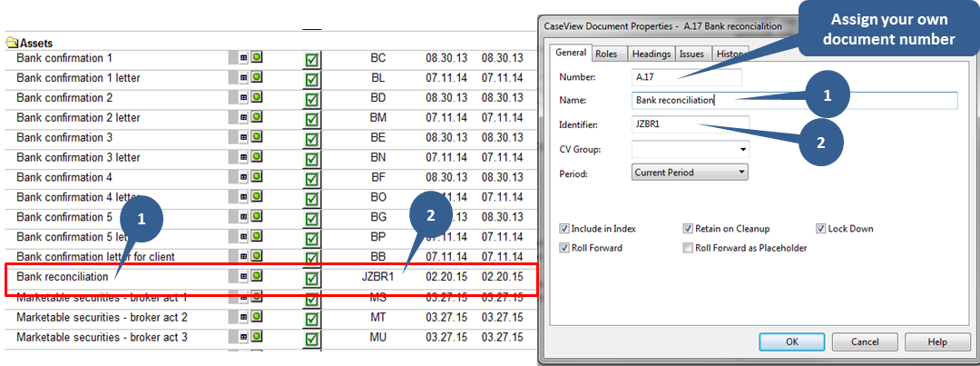Select Marketable securities - broker act 3

(x=102, y=338)
